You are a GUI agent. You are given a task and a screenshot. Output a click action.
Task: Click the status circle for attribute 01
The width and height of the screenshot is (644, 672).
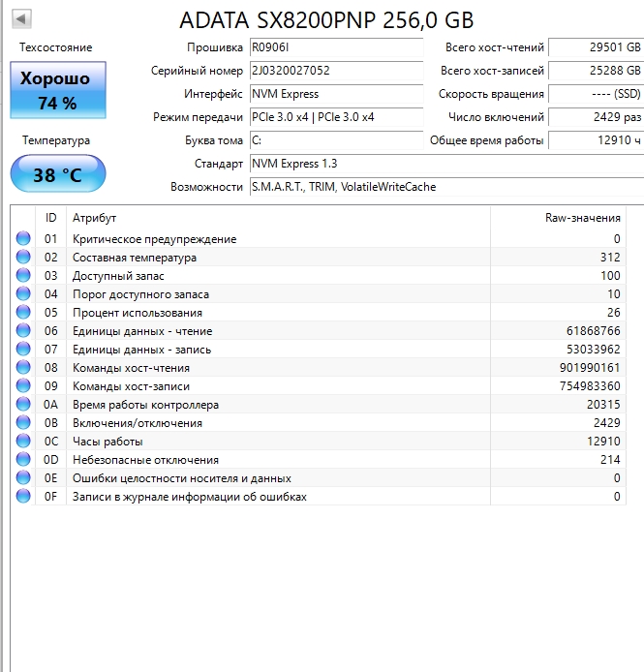23,238
